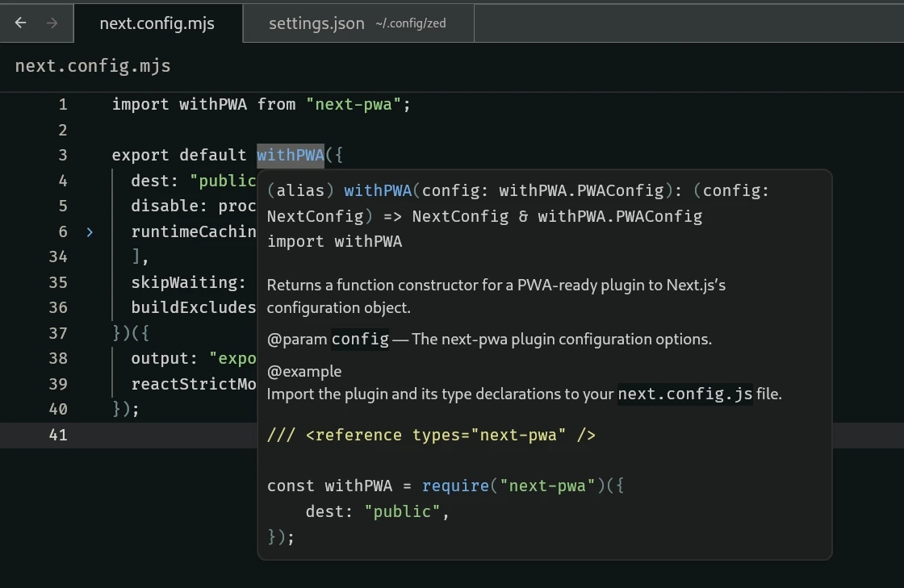Viewport: 904px width, 588px height.
Task: Click the highlighted withPWA call on line 3
Action: (290, 155)
